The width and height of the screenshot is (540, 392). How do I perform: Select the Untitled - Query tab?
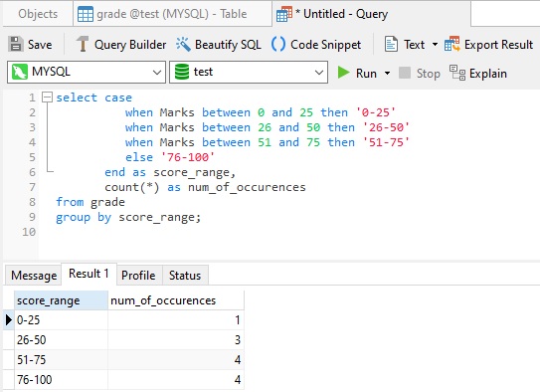tap(371, 14)
